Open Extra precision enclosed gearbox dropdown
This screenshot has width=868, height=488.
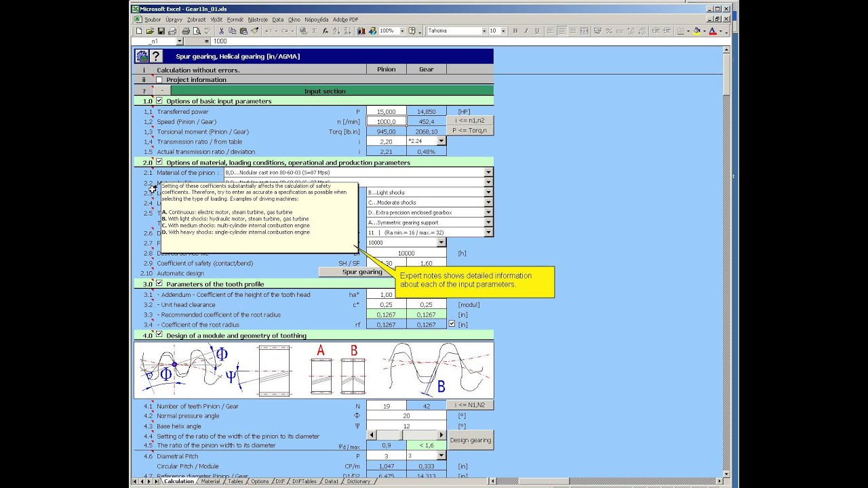pyautogui.click(x=488, y=213)
